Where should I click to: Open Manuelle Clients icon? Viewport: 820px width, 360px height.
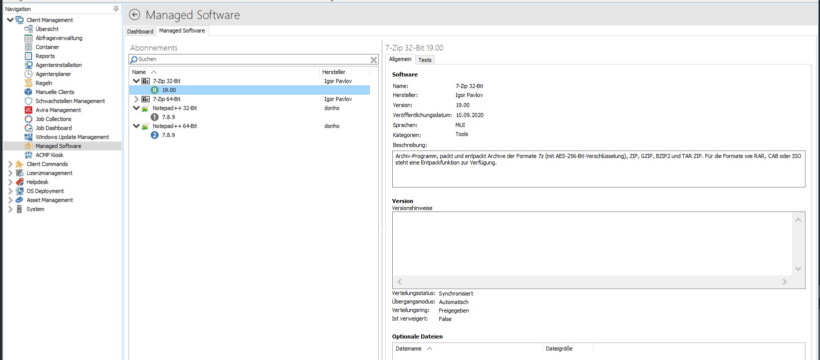tap(29, 92)
